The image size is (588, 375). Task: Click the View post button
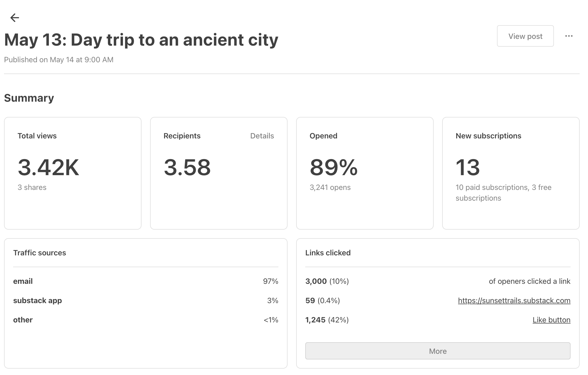pos(525,36)
